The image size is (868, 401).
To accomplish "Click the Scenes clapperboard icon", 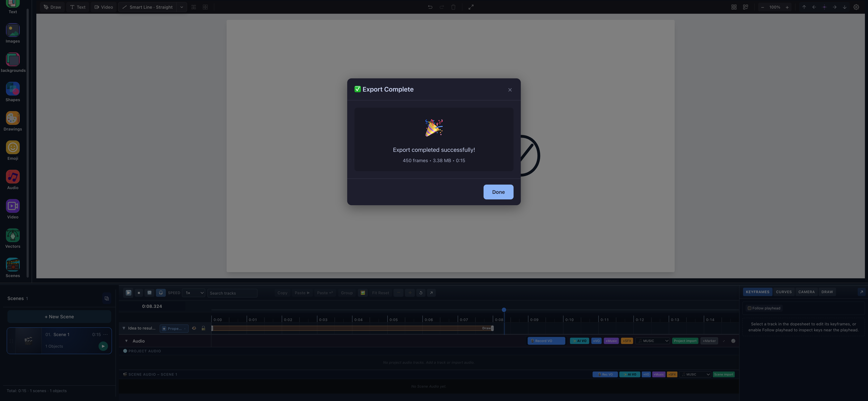I will (13, 265).
